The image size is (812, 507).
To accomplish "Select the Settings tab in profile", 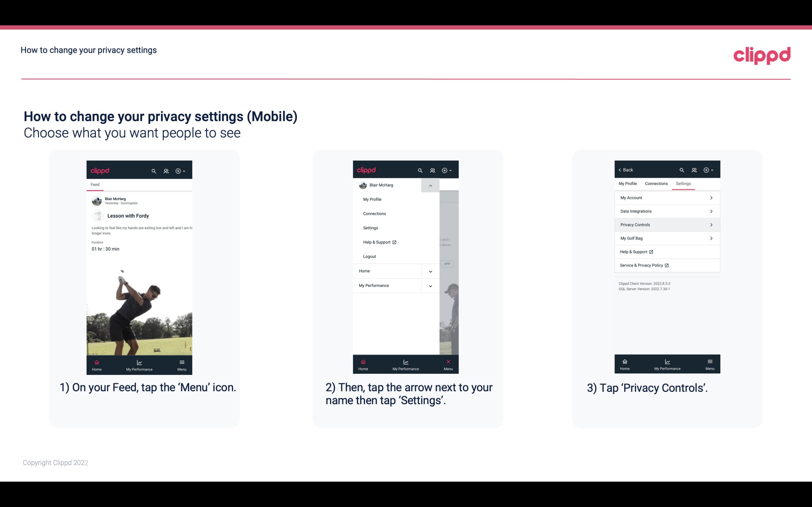I will pos(683,183).
